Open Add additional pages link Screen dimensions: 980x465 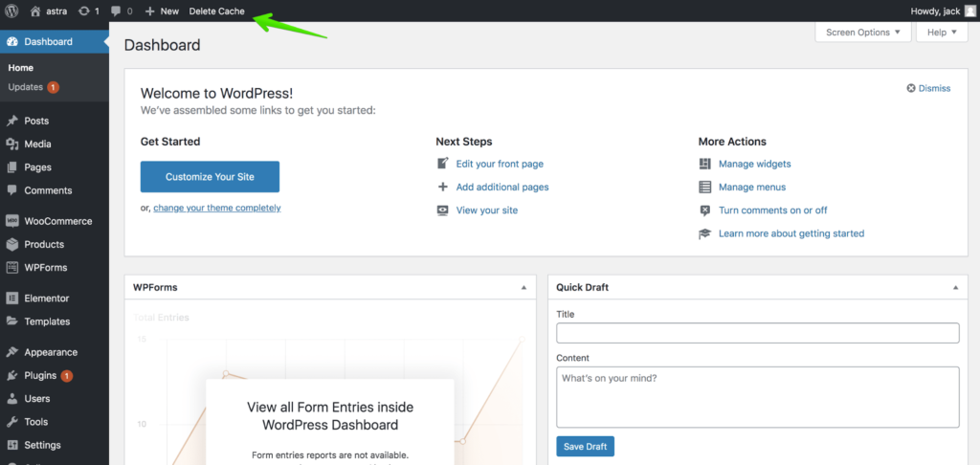pyautogui.click(x=502, y=187)
